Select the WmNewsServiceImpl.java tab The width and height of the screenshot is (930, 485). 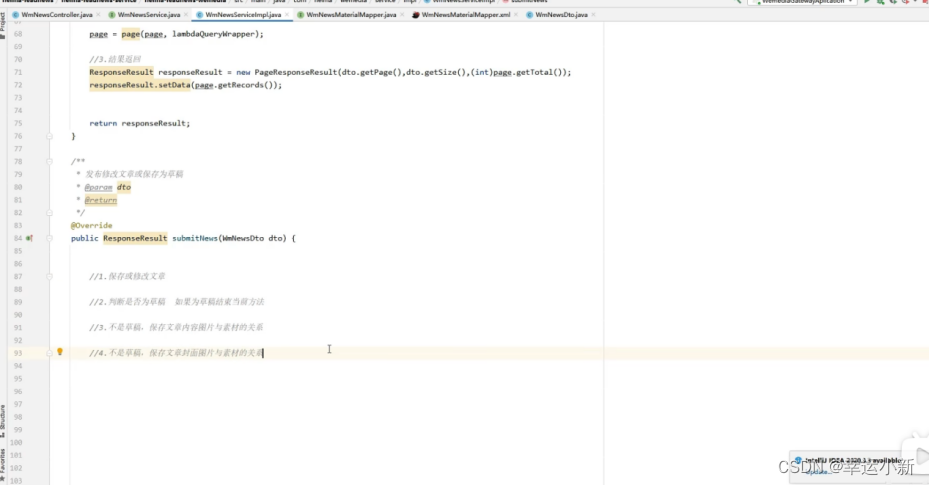243,15
